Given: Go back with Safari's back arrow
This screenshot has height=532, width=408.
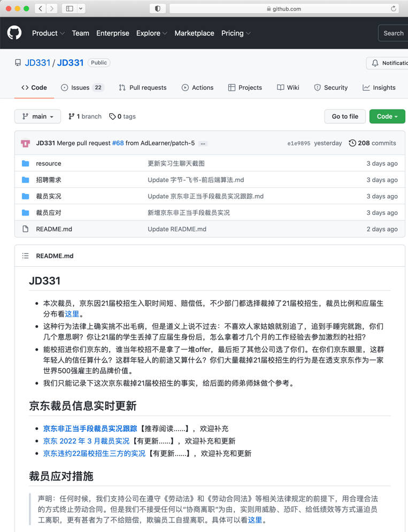Looking at the screenshot, I should (x=41, y=9).
